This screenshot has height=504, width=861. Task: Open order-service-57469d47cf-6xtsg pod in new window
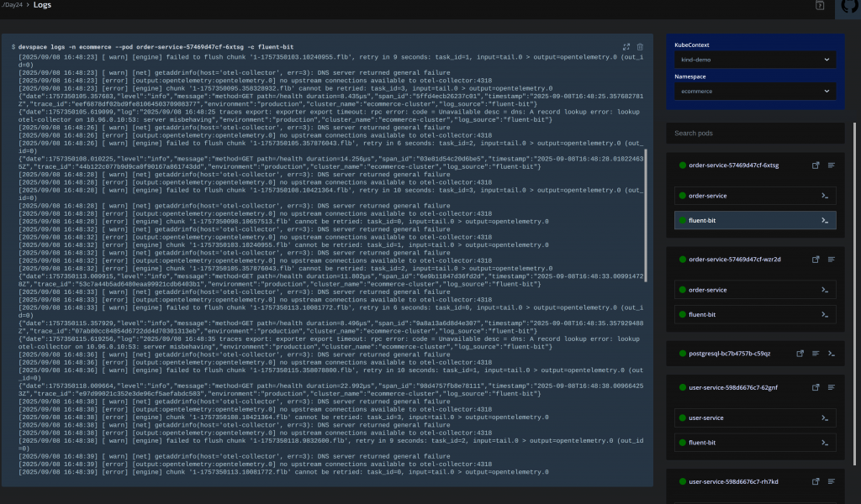(816, 165)
